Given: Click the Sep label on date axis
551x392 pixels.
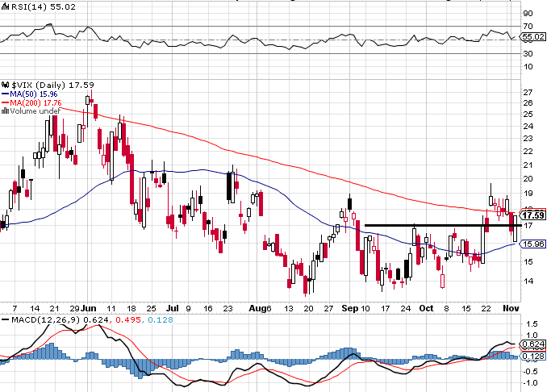Looking at the screenshot, I should [349, 308].
